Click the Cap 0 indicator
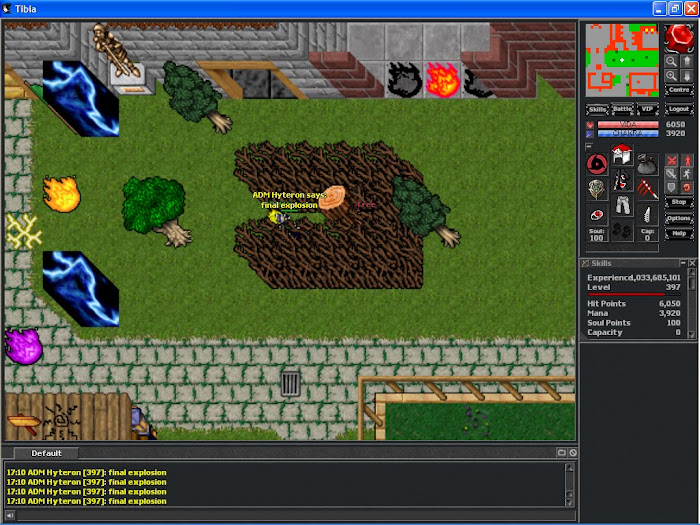This screenshot has height=525, width=700. click(647, 235)
